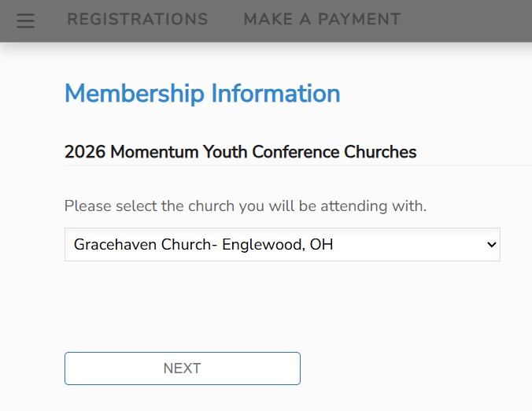Image resolution: width=532 pixels, height=411 pixels.
Task: Continue to the next step with NEXT
Action: [183, 368]
